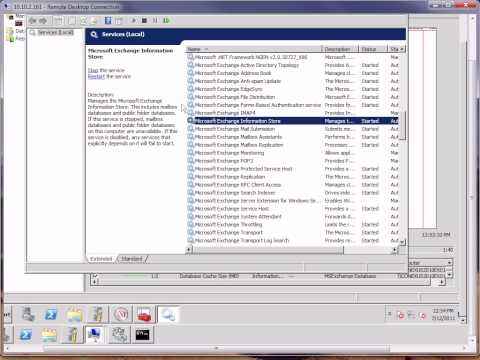Click the Forward arrow in Services toolbar
480x360 pixels.
coord(43,21)
